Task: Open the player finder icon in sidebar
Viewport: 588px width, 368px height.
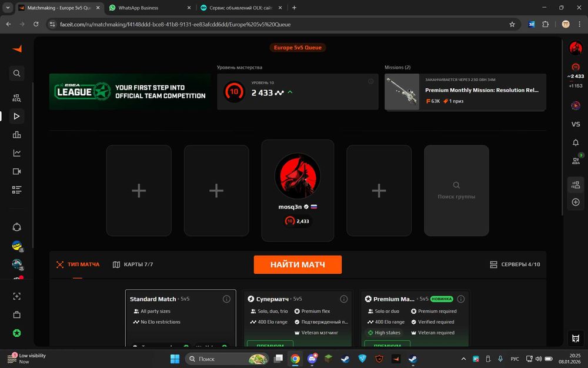Action: coord(17,98)
